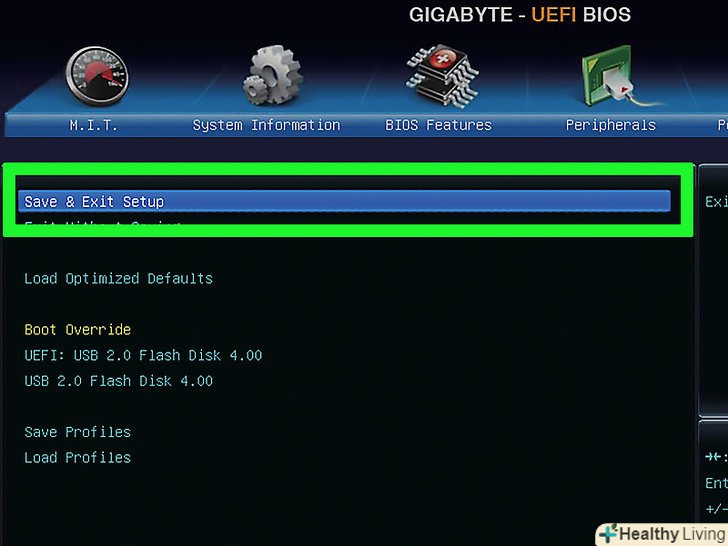728x546 pixels.
Task: Choose Load Optimized Defaults
Action: click(118, 279)
